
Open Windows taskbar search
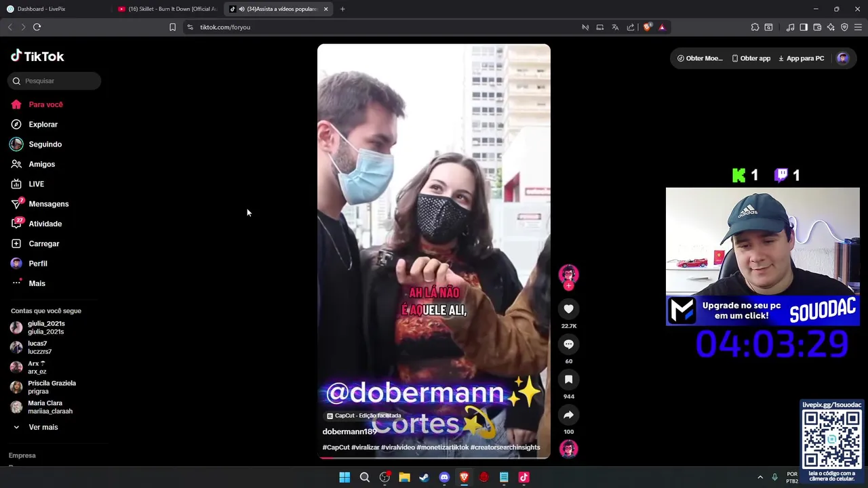364,477
